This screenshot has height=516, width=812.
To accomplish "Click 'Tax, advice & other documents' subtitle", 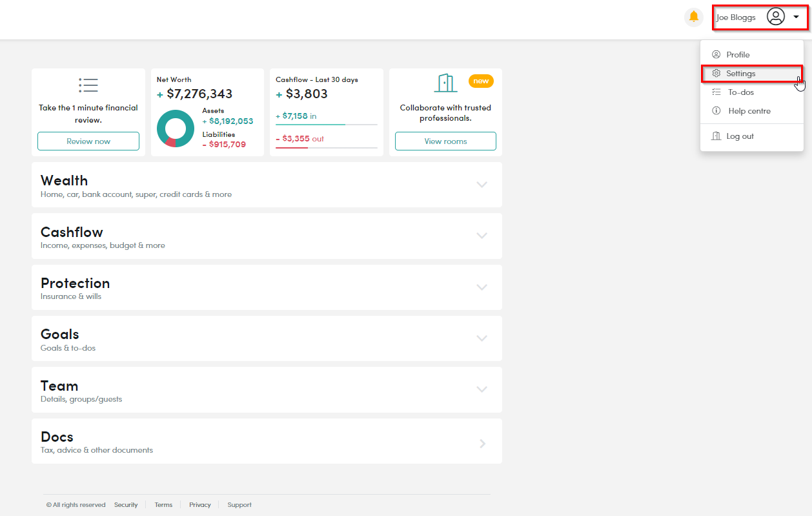I will [x=97, y=450].
